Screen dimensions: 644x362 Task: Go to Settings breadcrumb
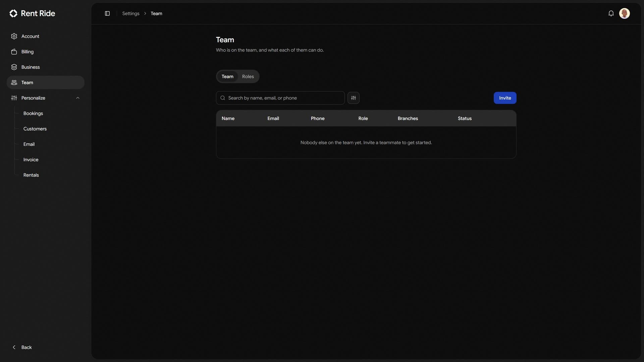131,13
